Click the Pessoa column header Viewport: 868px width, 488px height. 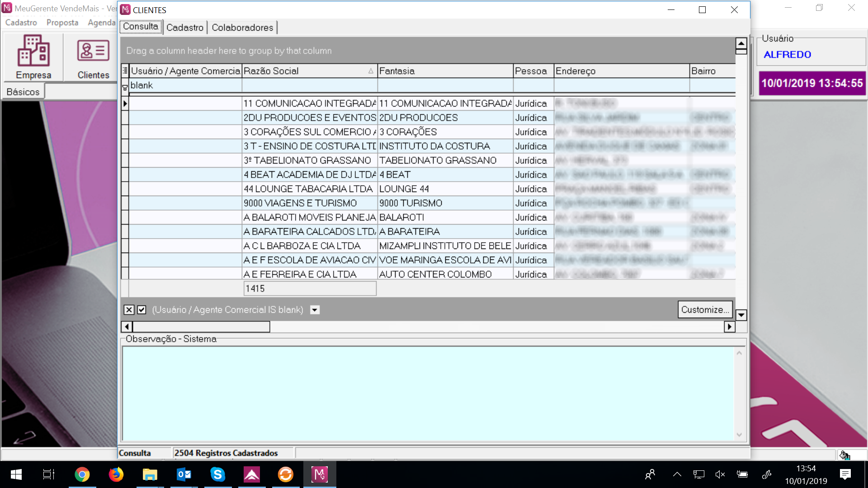(533, 71)
